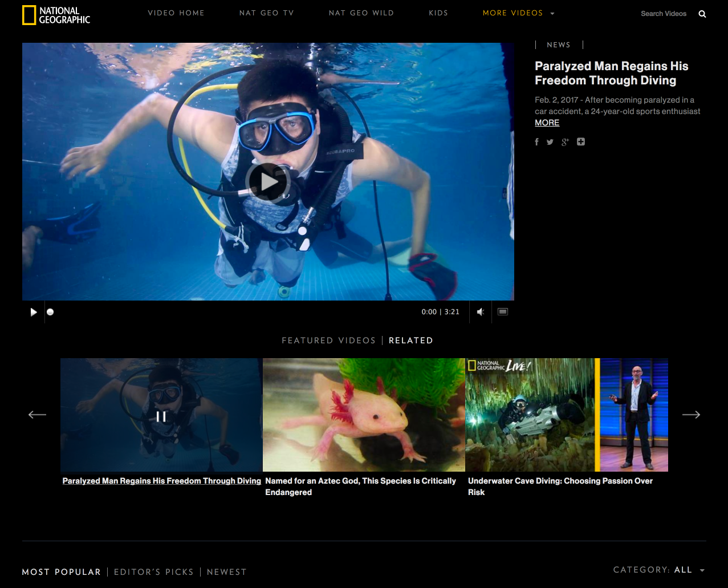Screen dimensions: 728x588
Task: Go to Video Home
Action: click(176, 13)
